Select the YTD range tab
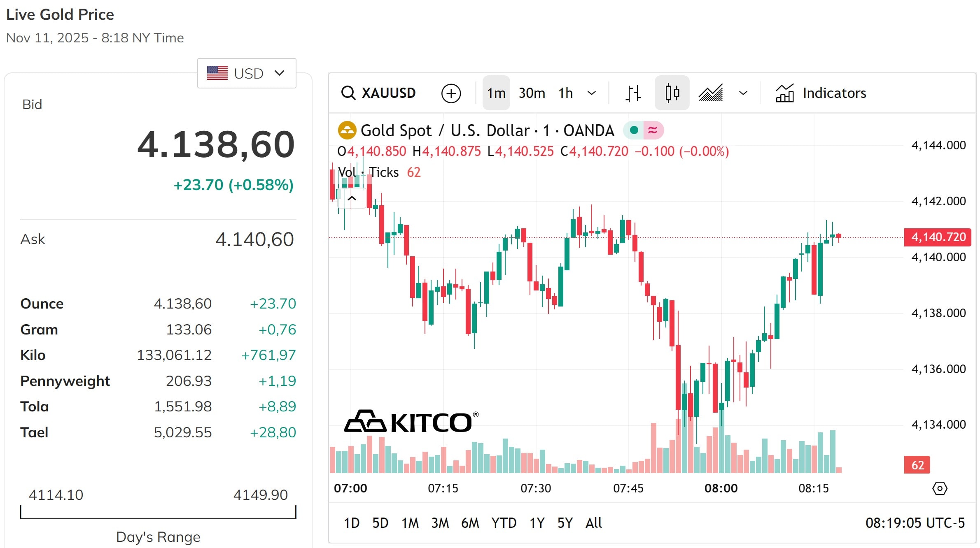The height and width of the screenshot is (548, 980). [504, 523]
